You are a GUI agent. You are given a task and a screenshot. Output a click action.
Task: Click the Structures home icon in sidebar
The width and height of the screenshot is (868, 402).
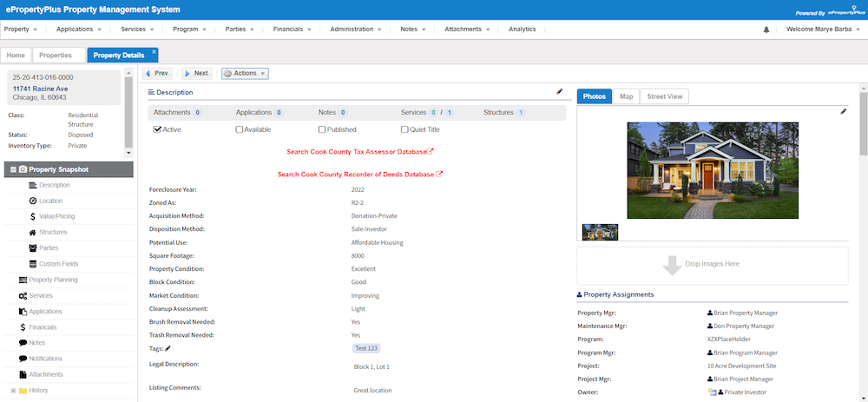pyautogui.click(x=33, y=233)
